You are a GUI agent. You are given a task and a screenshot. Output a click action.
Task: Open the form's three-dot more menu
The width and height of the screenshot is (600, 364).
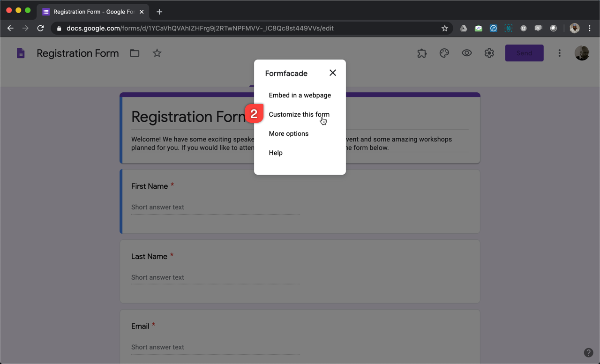(x=559, y=53)
